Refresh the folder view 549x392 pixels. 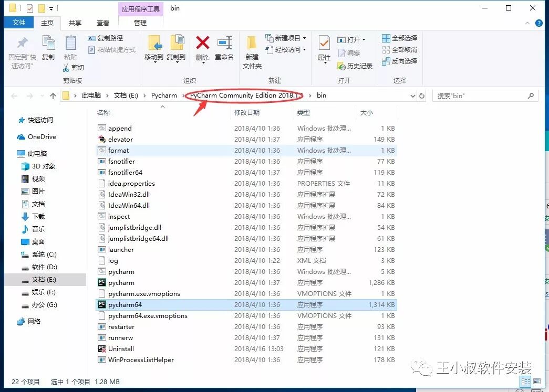422,96
